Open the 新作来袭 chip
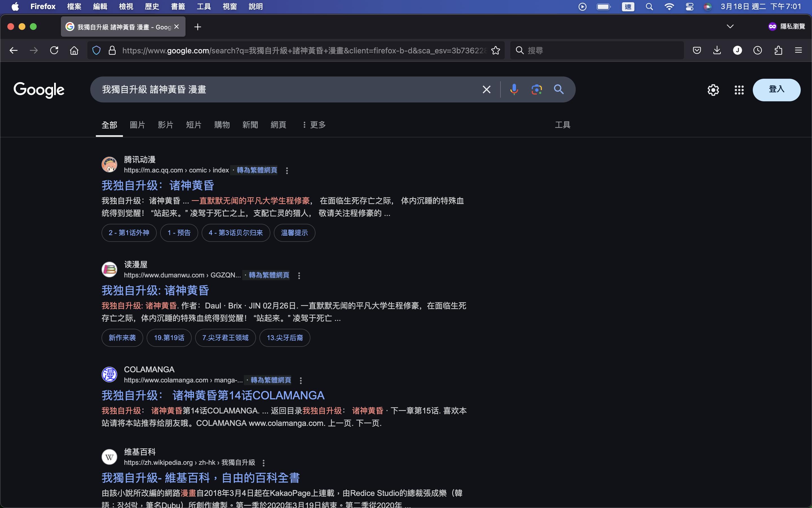Viewport: 812px width, 508px height. [122, 338]
